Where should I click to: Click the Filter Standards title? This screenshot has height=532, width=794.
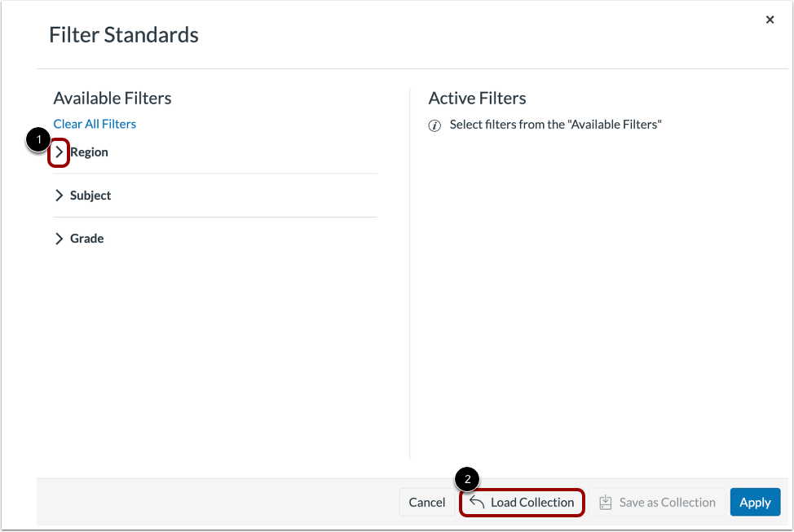[x=124, y=35]
